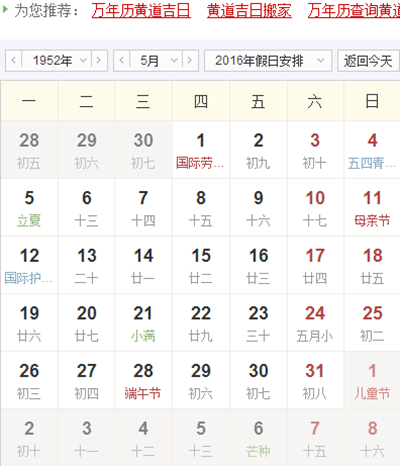Viewport: 400px width, 466px height.
Task: Expand the 2016年假日安排 dropdown
Action: click(268, 61)
